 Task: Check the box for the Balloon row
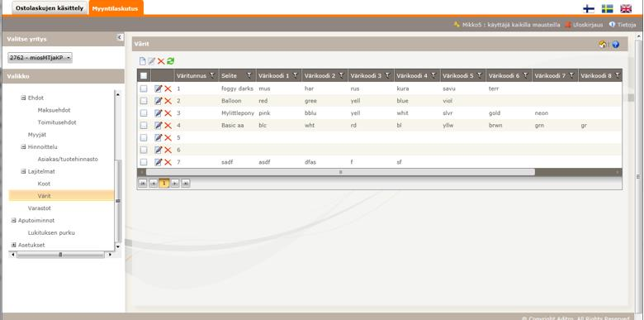coord(144,101)
